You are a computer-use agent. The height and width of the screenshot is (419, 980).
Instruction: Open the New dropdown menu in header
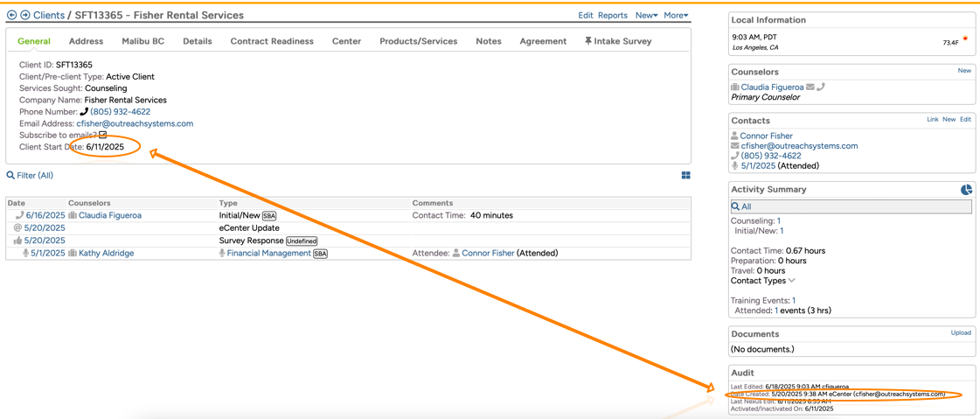646,15
